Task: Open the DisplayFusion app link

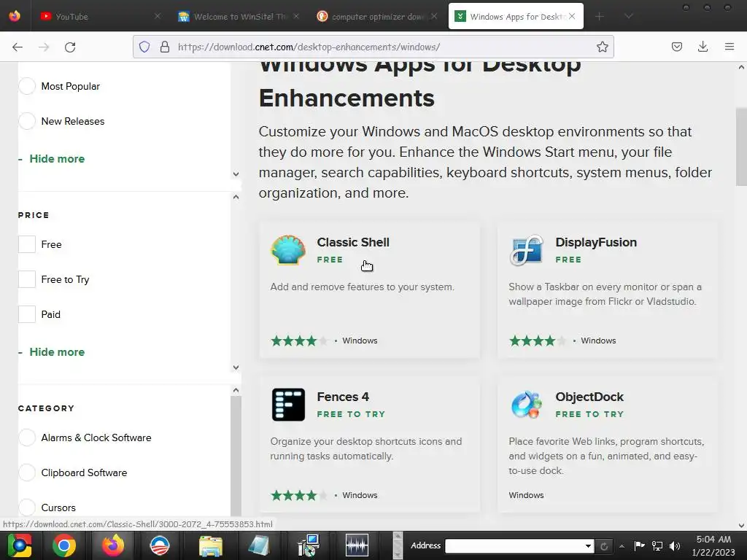Action: (x=596, y=242)
